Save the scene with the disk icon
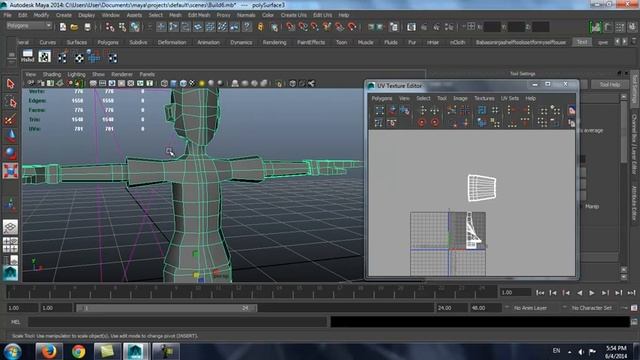Viewport: 640px width, 360px height. tap(87, 27)
